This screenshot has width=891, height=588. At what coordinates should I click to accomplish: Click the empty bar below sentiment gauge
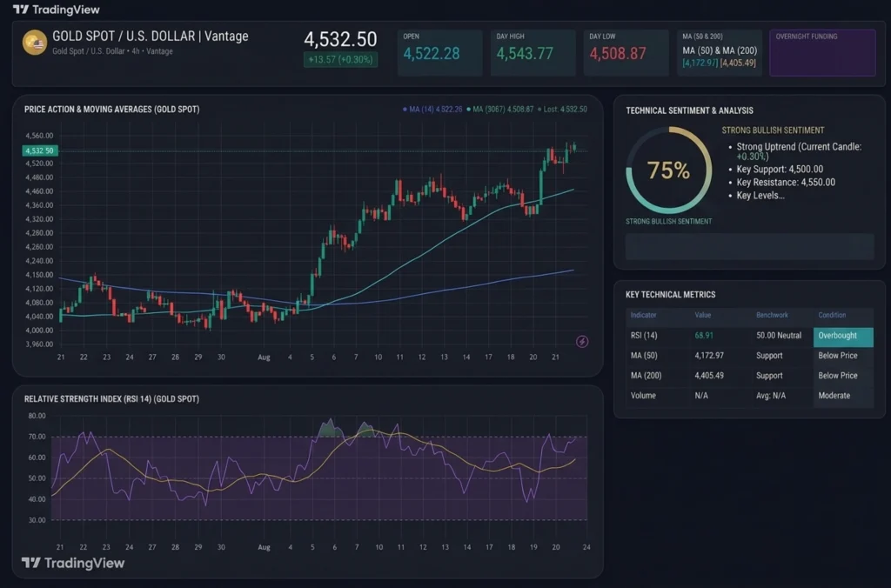click(749, 247)
